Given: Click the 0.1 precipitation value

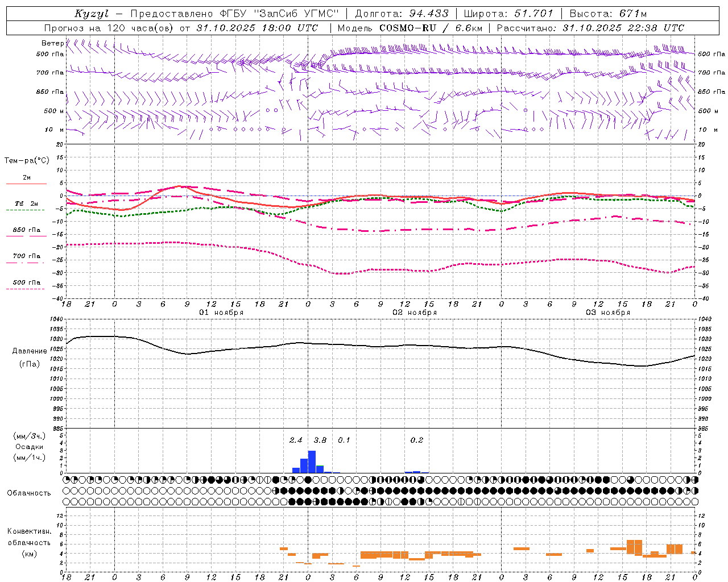Looking at the screenshot, I should (x=344, y=440).
